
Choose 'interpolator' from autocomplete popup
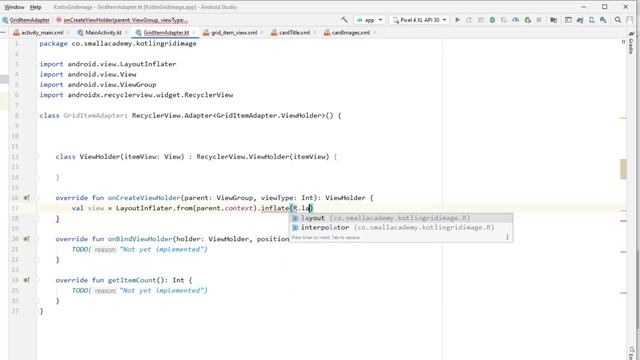click(x=401, y=227)
